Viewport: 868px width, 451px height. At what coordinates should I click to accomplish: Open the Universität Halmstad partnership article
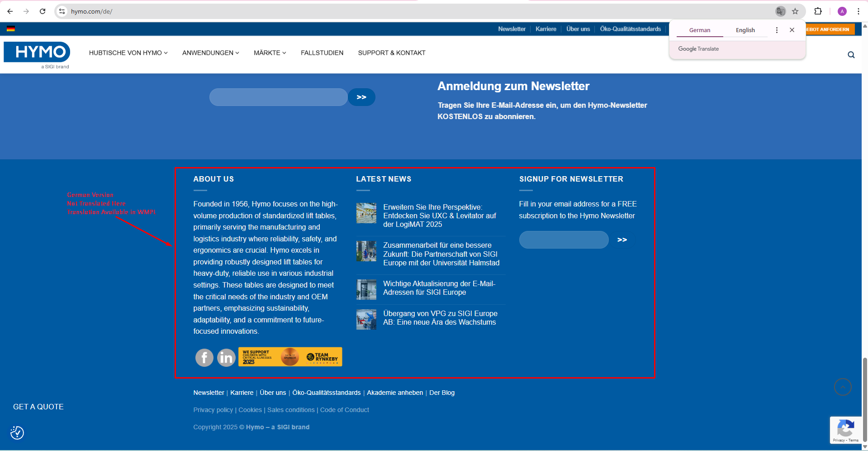(441, 254)
